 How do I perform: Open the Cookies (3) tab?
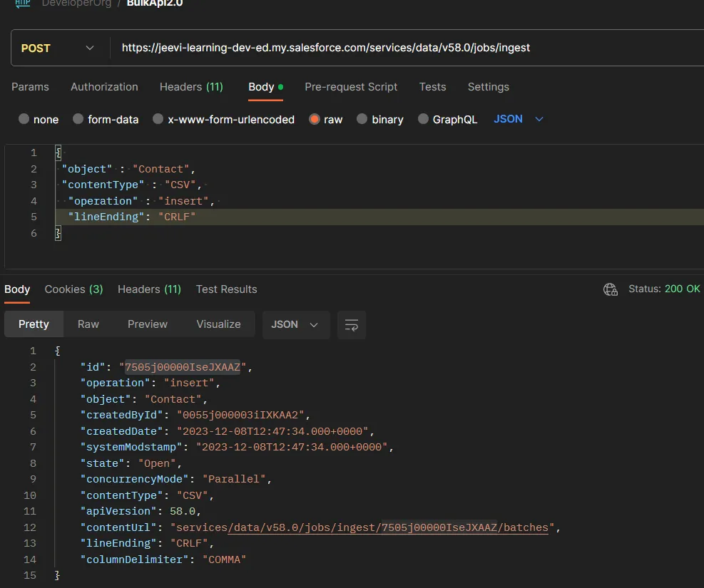click(x=73, y=289)
